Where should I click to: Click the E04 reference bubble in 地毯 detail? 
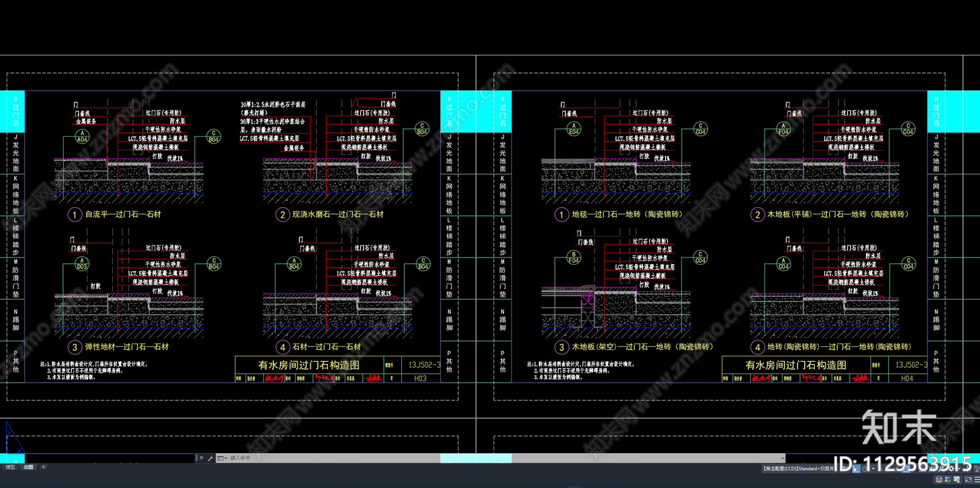click(x=574, y=129)
